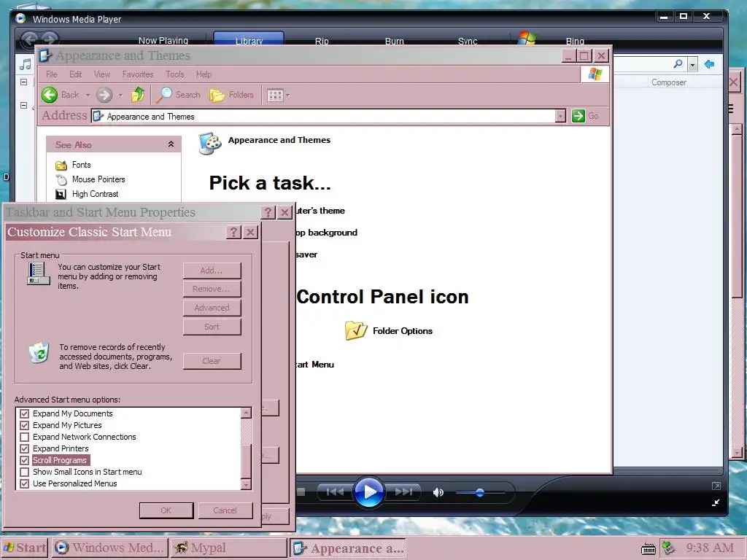Click Cancel in Customize Classic Start Menu
The height and width of the screenshot is (560, 747).
225,510
